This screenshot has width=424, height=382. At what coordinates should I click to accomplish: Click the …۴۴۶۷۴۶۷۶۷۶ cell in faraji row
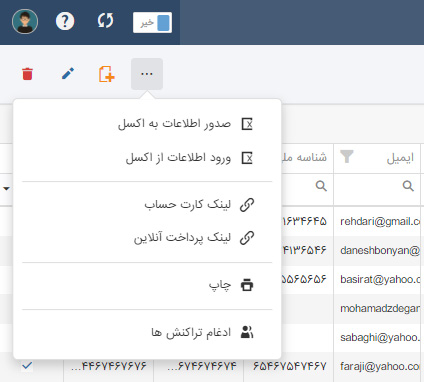point(109,367)
